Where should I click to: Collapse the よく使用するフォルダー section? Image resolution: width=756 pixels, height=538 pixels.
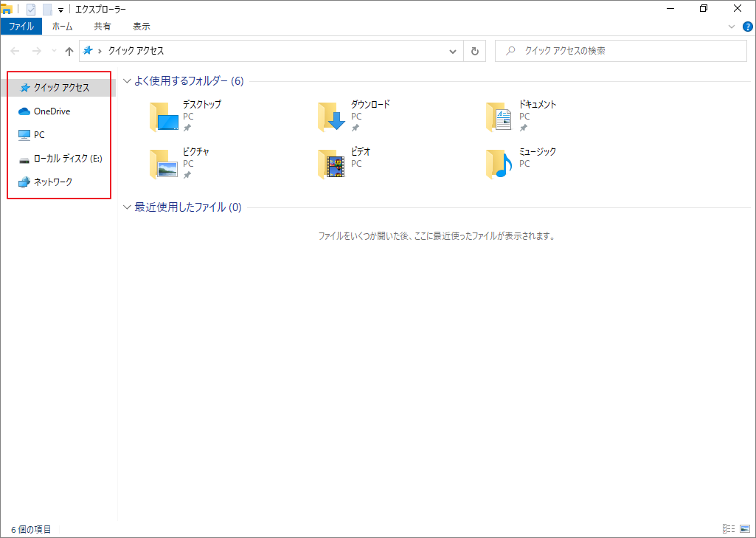[127, 81]
